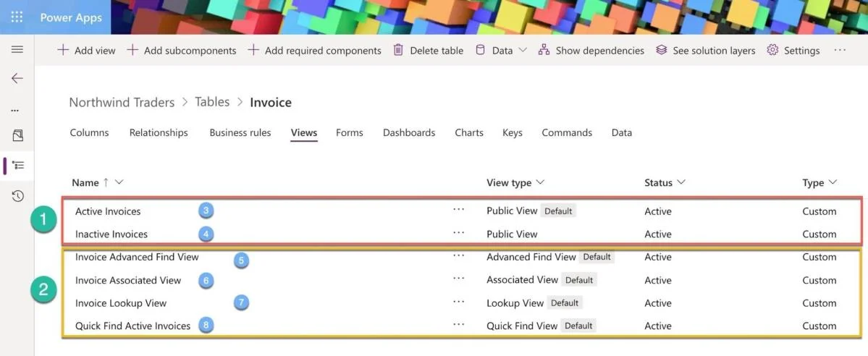The width and height of the screenshot is (868, 356).
Task: Toggle the hamburger navigation menu
Action: (x=17, y=50)
